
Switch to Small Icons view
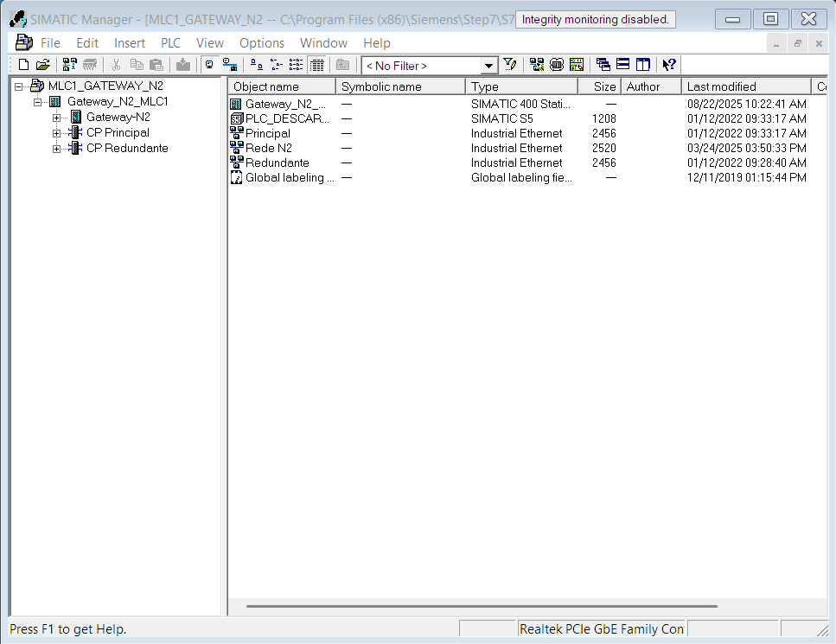tap(276, 65)
